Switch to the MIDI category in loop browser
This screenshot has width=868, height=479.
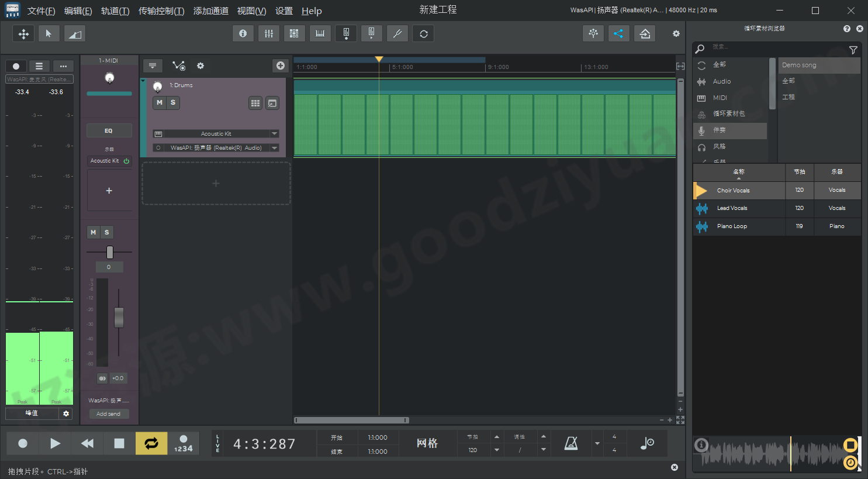point(719,97)
